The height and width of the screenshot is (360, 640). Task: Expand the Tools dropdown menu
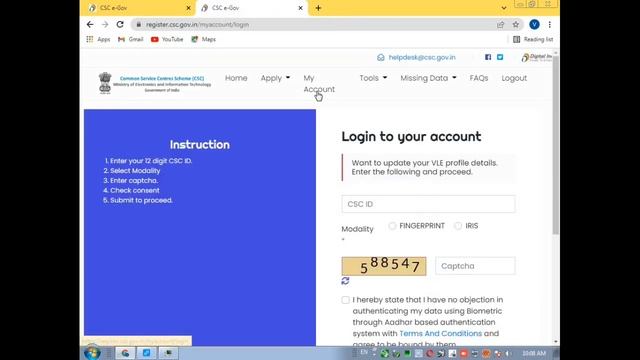(373, 78)
